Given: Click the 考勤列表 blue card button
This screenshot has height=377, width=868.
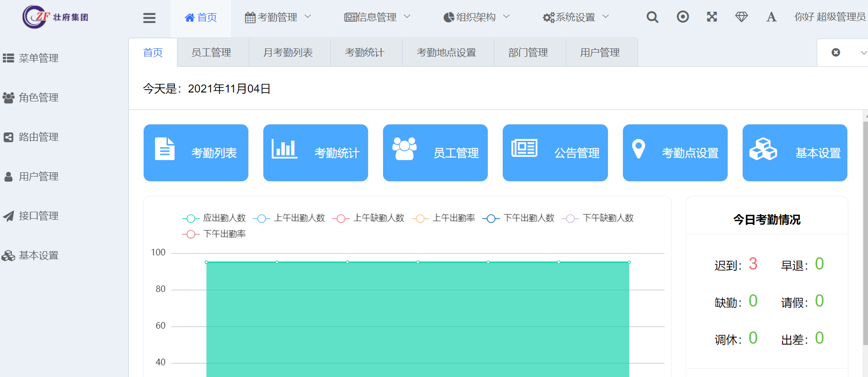Looking at the screenshot, I should pyautogui.click(x=196, y=153).
